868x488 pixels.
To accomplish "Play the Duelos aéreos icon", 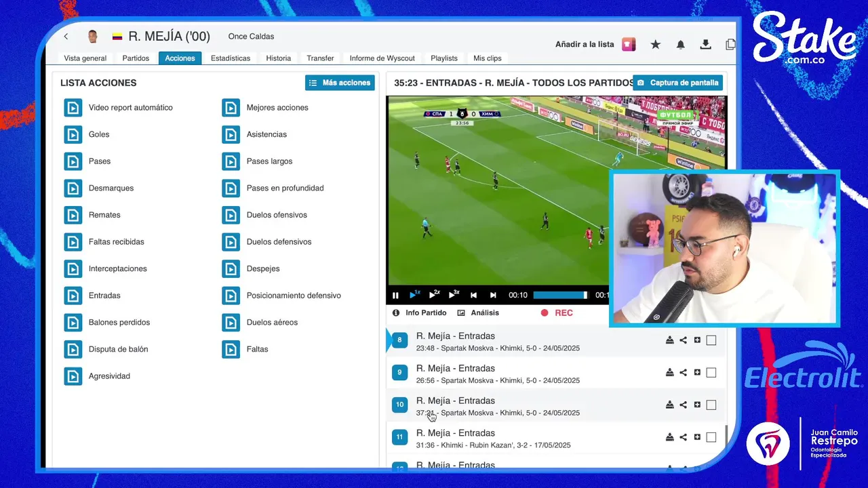I will pyautogui.click(x=231, y=322).
